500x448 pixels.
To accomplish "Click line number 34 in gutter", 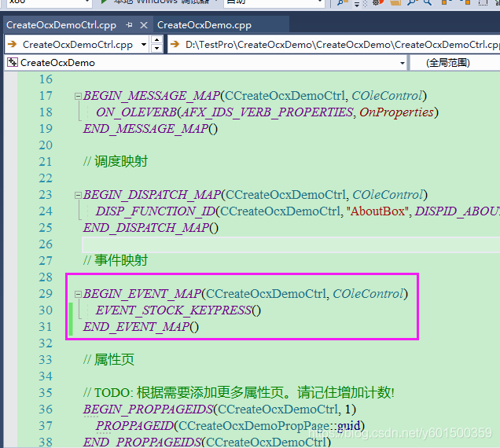I will click(46, 376).
